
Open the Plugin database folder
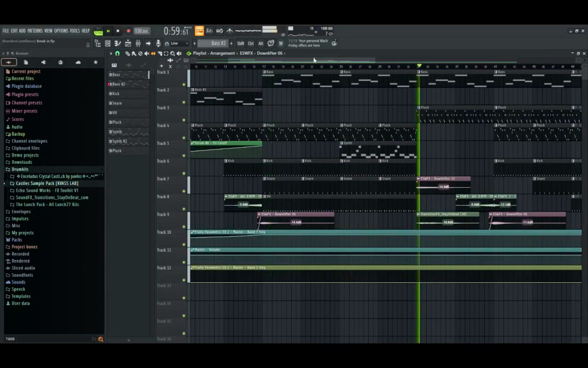(27, 86)
